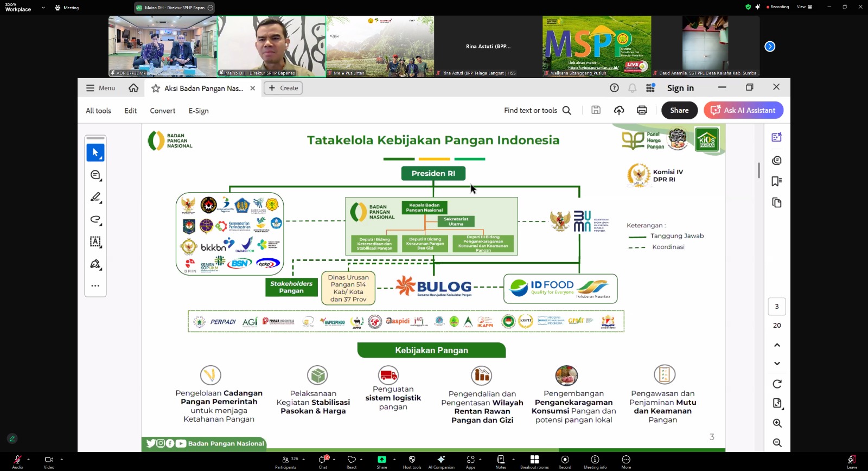Select Rina Astuti participant tile
The image size is (868, 471).
pos(488,46)
